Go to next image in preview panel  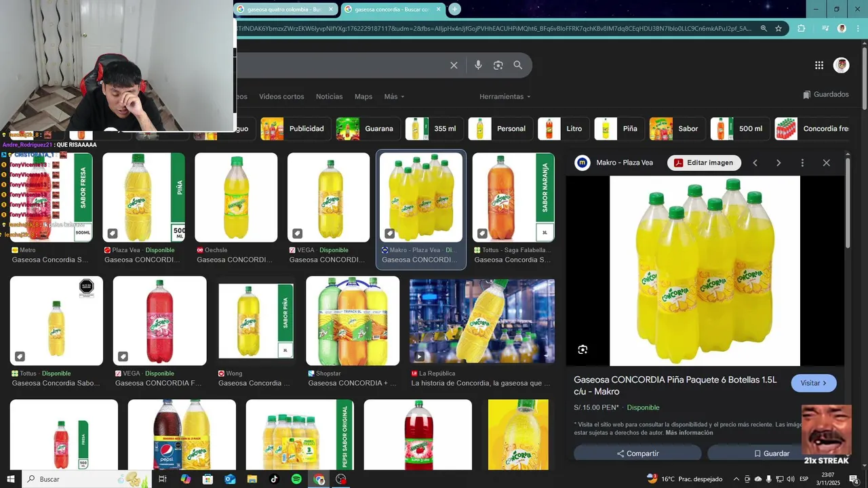pos(778,163)
